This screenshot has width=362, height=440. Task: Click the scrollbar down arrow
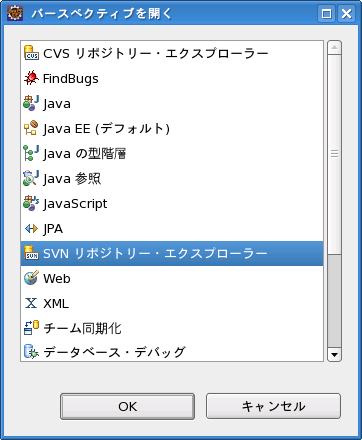click(334, 355)
